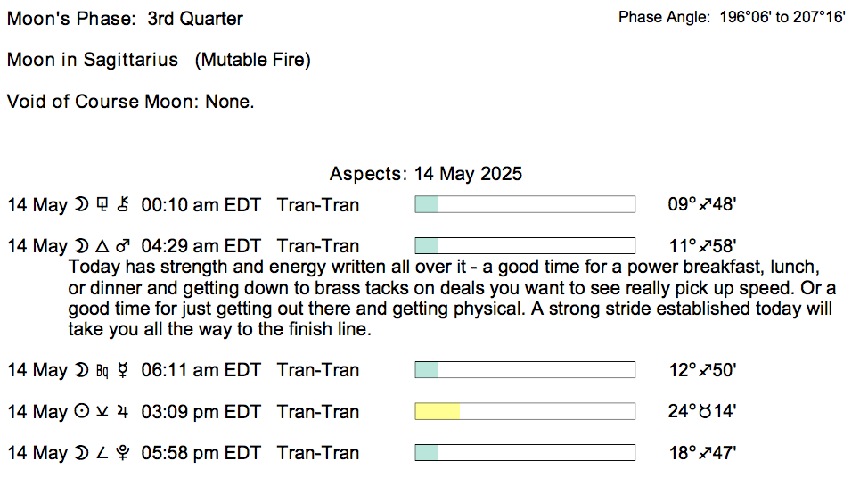Click "Tran-Tran" in the 06:11 am row
Viewport: 868px width, 478px height.
click(x=318, y=370)
